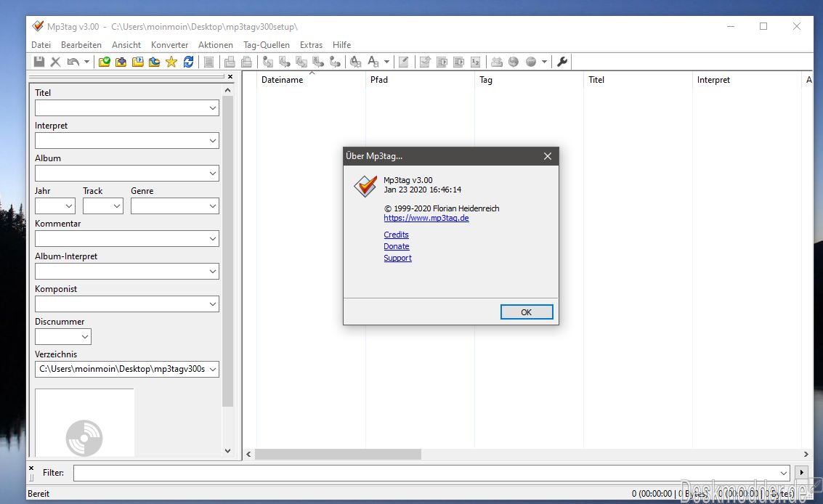Click the Select all files list icon
The width and height of the screenshot is (823, 504).
pyautogui.click(x=209, y=62)
